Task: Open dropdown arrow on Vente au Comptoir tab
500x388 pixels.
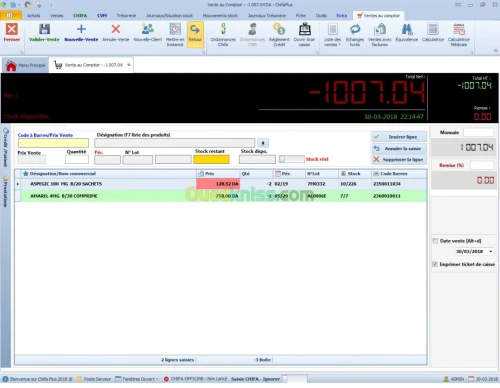Action: point(129,65)
